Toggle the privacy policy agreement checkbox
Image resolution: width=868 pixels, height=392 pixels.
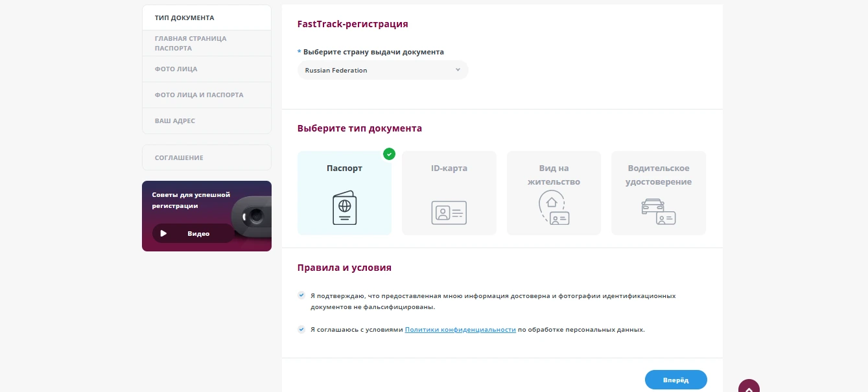tap(301, 329)
